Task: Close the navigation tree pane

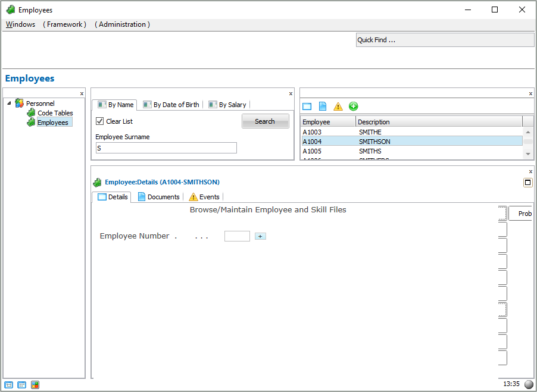Action: pyautogui.click(x=82, y=93)
